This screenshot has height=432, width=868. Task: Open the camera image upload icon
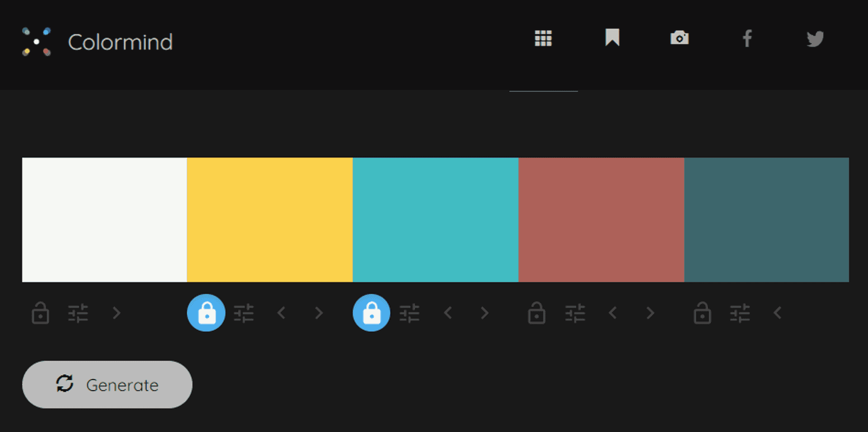tap(679, 38)
